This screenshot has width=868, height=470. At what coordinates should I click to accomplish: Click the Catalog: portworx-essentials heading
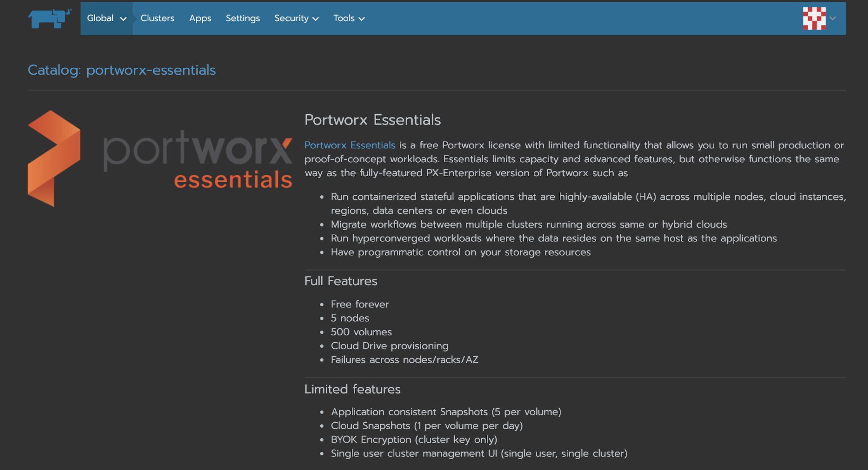pyautogui.click(x=122, y=70)
